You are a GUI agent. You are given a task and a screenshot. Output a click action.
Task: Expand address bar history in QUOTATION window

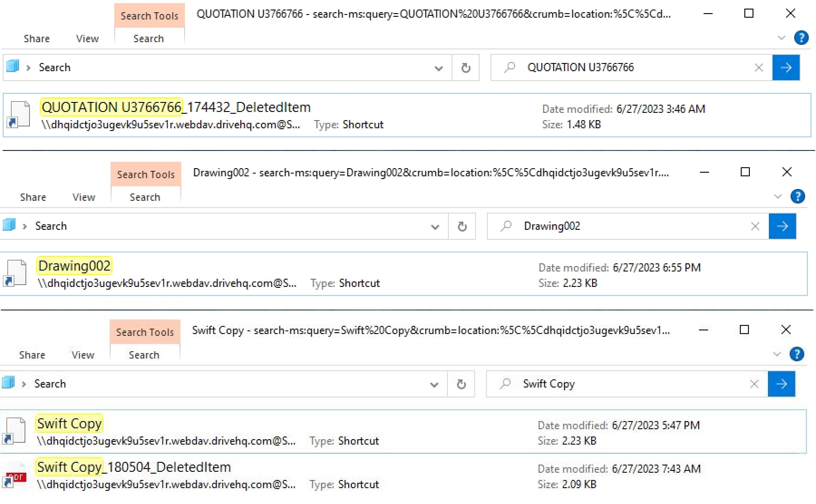point(438,68)
